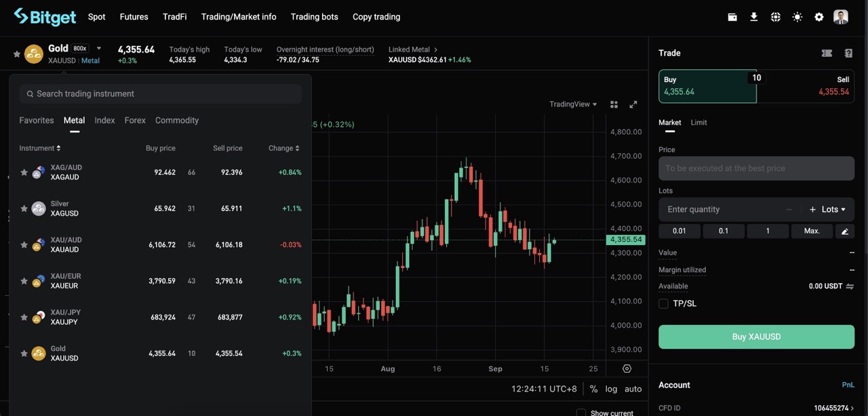Expand the chart to fullscreen
Image resolution: width=868 pixels, height=416 pixels.
[633, 105]
